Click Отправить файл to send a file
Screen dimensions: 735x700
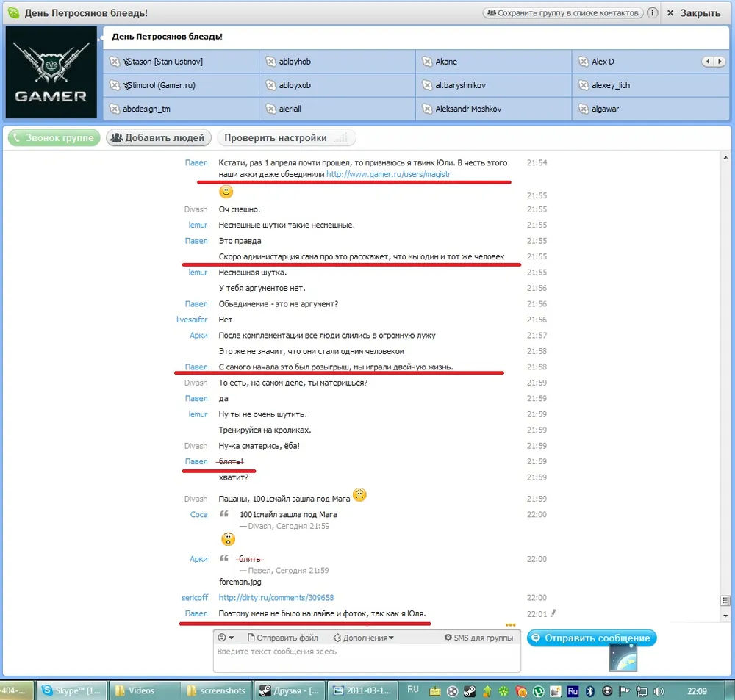pos(283,638)
